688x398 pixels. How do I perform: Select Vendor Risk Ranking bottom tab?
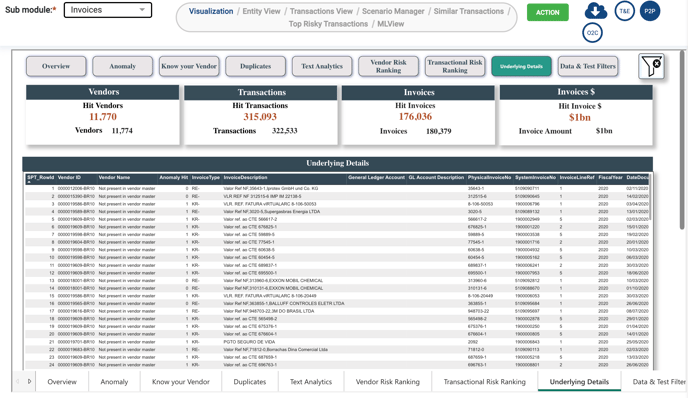pos(387,382)
